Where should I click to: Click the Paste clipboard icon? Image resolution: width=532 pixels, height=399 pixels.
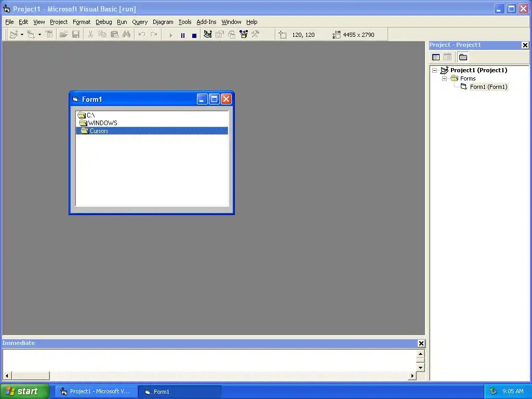(x=115, y=34)
